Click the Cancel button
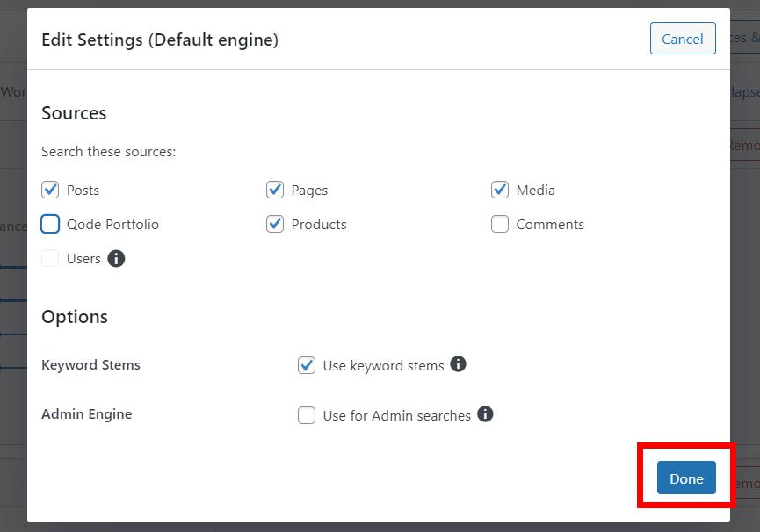This screenshot has width=760, height=532. (x=683, y=39)
